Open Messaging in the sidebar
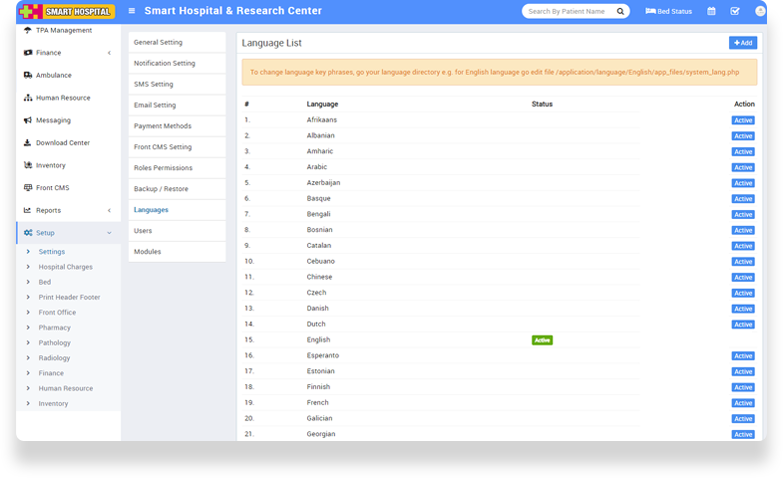 click(x=53, y=120)
